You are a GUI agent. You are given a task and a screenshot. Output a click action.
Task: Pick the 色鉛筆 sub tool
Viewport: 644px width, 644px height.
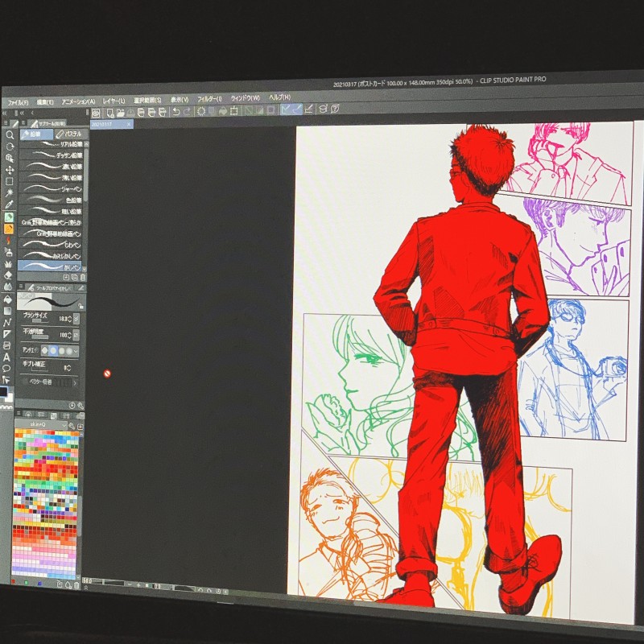51,200
